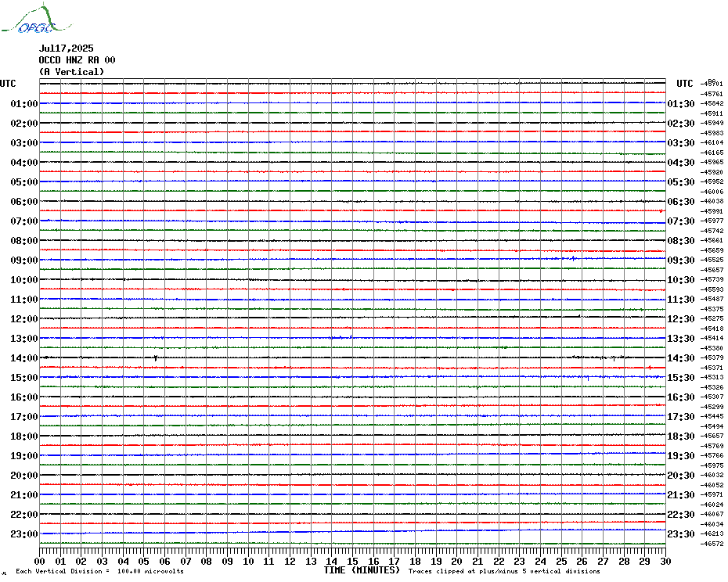This screenshot has height=582, width=728.
Task: Click the left UTC axis header
Action: pyautogui.click(x=8, y=84)
